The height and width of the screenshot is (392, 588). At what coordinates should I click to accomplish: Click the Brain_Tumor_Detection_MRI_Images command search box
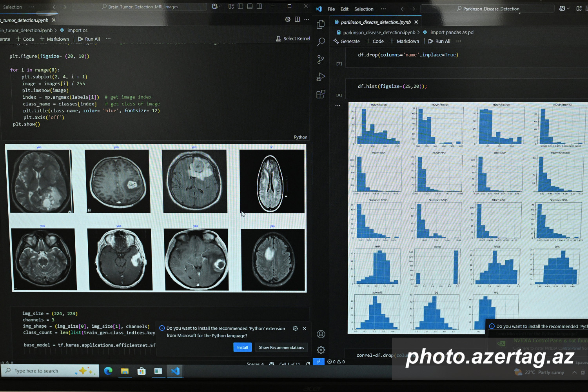pos(140,7)
